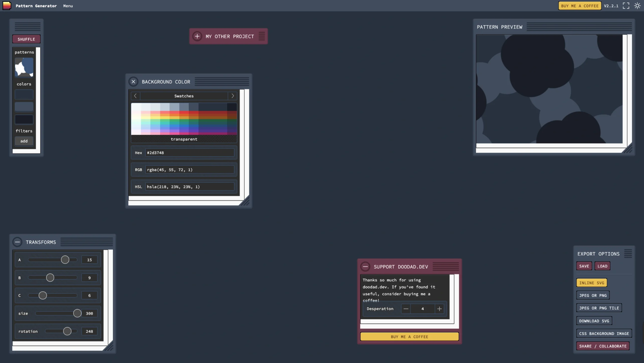Select the pattern thumbnail in sidebar
The width and height of the screenshot is (644, 363).
pos(24,67)
